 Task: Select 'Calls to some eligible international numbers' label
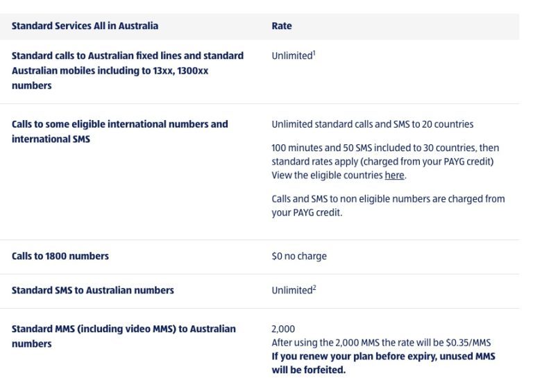[119, 124]
